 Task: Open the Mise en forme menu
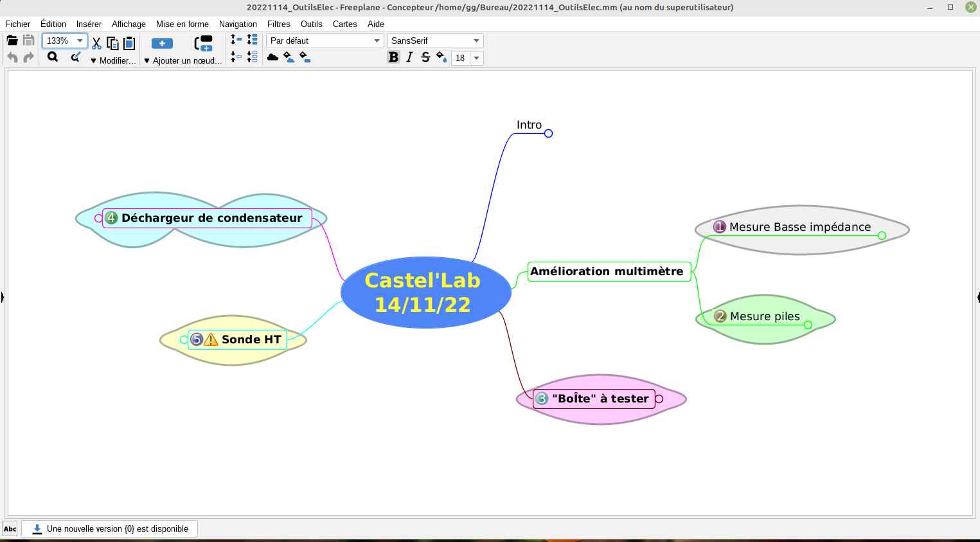tap(182, 24)
